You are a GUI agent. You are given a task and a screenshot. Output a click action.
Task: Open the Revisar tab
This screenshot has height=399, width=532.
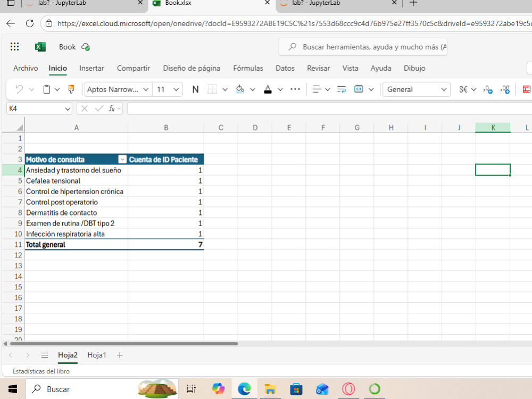[318, 68]
